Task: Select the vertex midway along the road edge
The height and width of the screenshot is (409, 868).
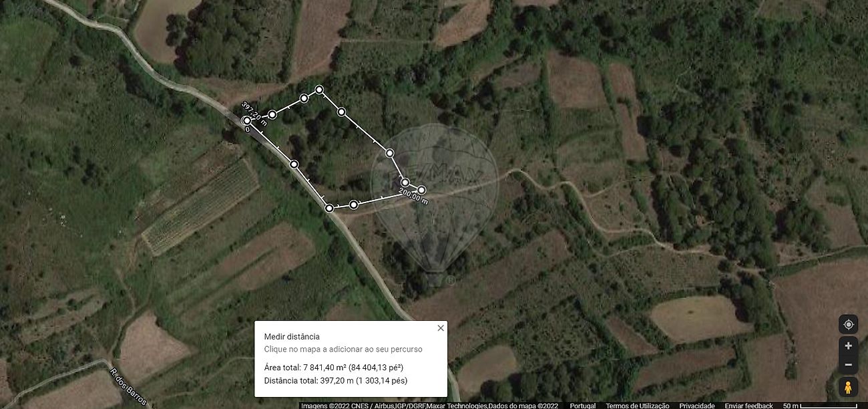Action: [294, 164]
